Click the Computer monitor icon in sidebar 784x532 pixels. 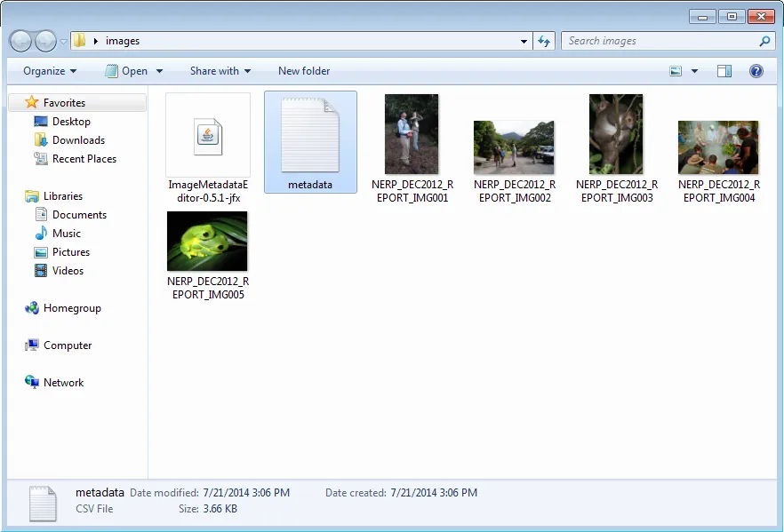tap(31, 345)
